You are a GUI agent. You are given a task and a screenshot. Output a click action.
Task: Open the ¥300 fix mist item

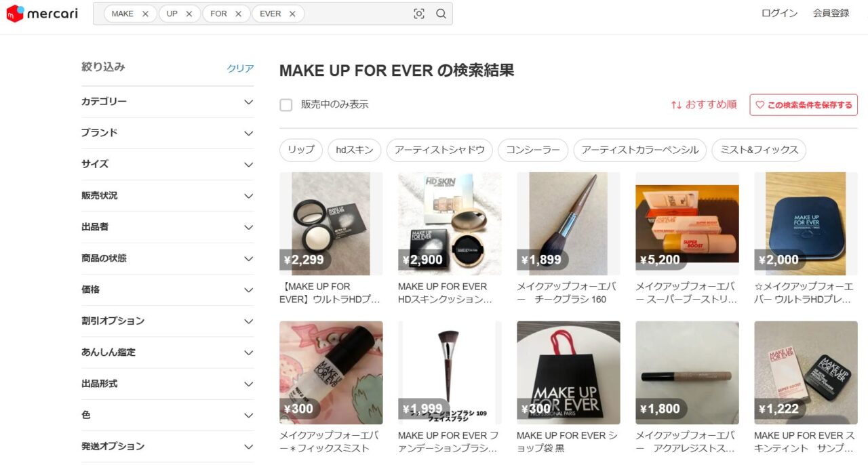click(x=331, y=373)
